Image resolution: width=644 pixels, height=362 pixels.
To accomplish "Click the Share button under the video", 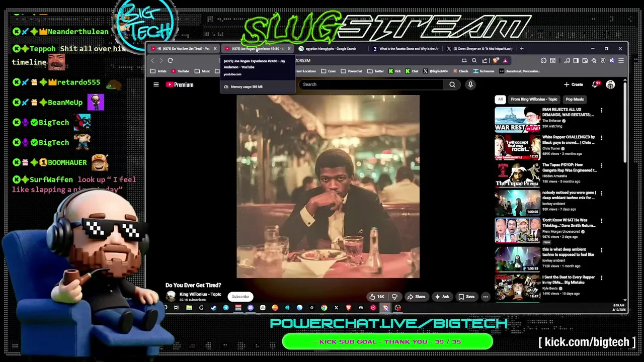I will (x=416, y=297).
